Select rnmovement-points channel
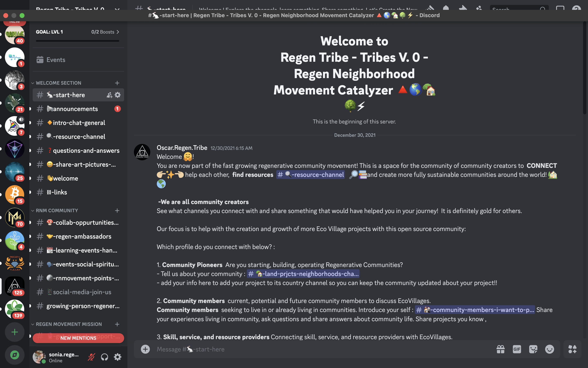Viewport: 588px width, 368px height. point(78,278)
